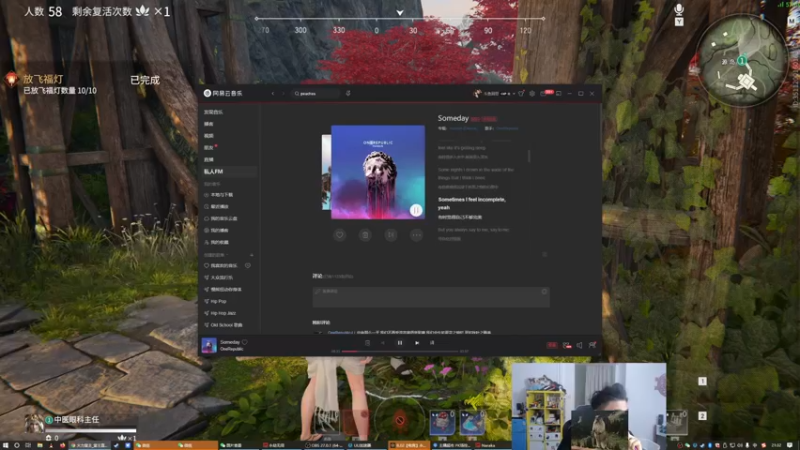
Task: Seek along the song progress bar
Action: pyautogui.click(x=399, y=352)
